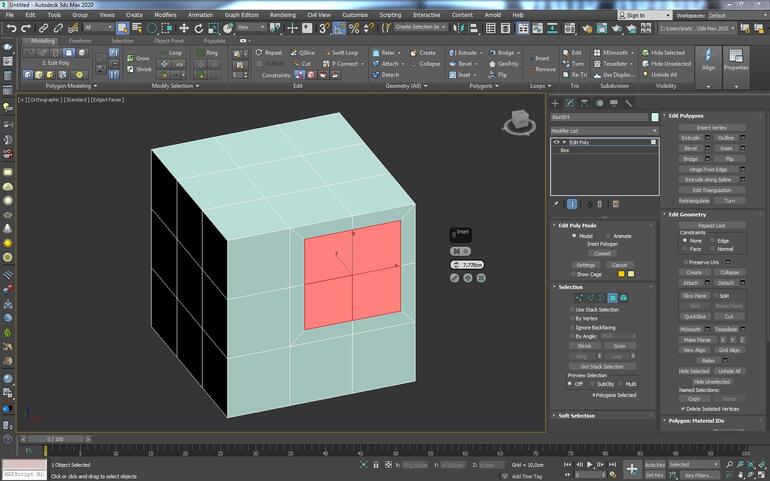Click the Insert Vertex button
This screenshot has width=770, height=481.
click(x=712, y=128)
